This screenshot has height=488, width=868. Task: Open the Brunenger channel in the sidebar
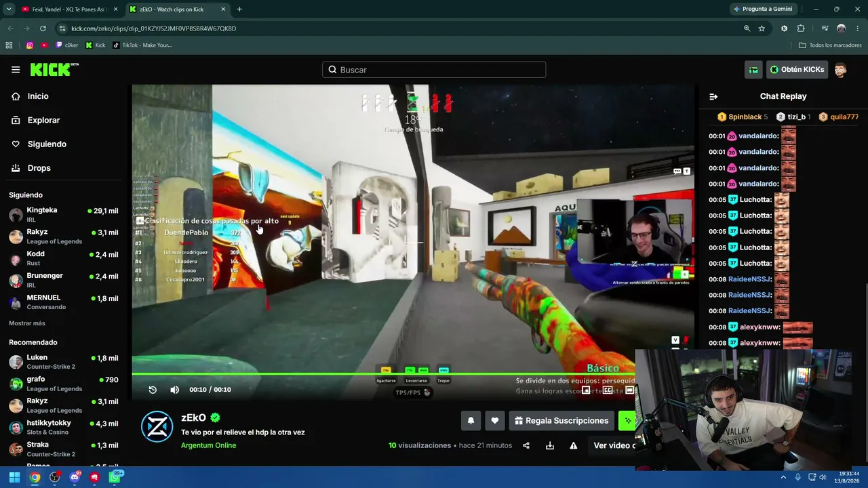click(64, 280)
